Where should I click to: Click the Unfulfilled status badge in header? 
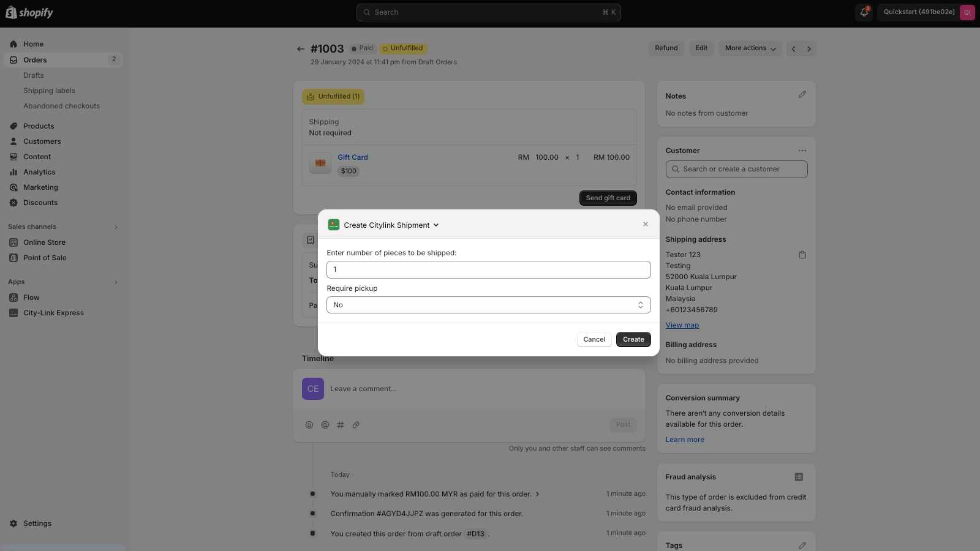point(403,48)
